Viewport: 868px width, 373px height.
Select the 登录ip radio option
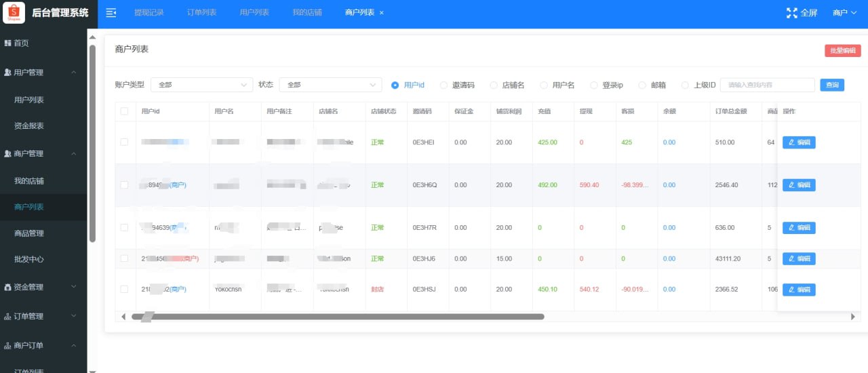(x=594, y=85)
